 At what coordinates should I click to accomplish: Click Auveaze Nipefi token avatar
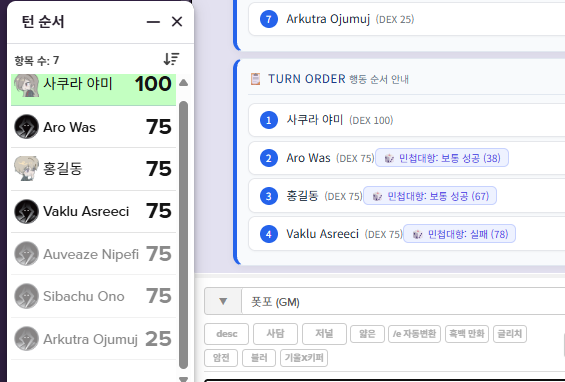pyautogui.click(x=26, y=254)
